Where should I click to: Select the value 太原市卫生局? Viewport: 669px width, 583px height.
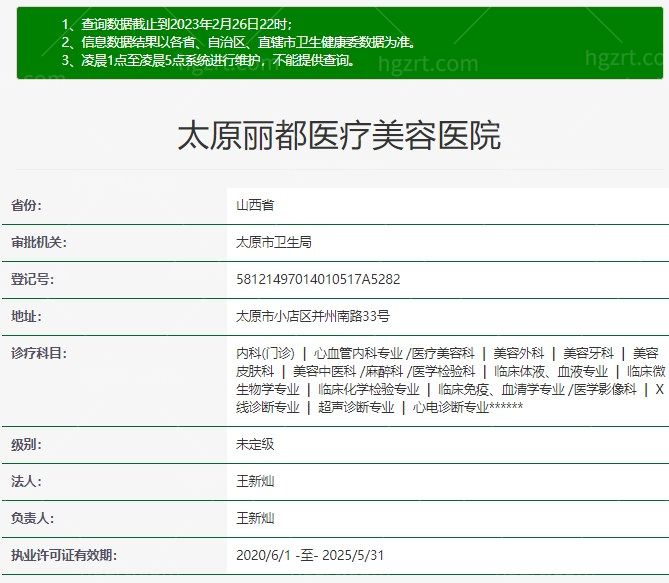point(274,242)
